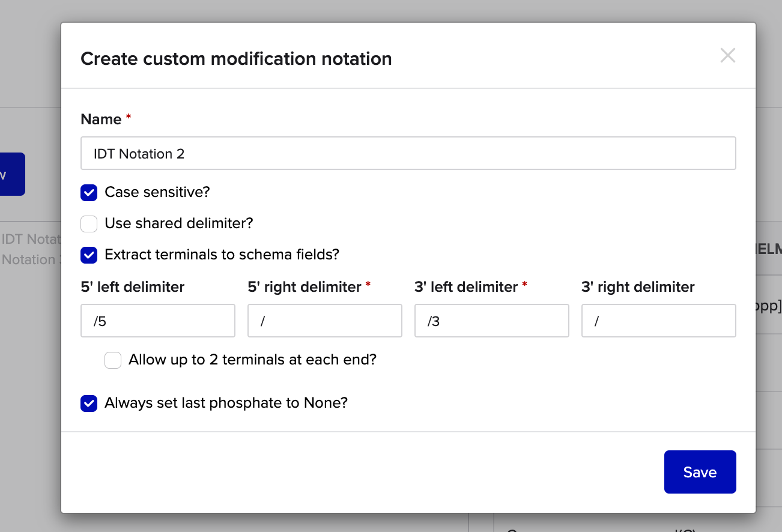Tick Allow up to 2 terminals checkbox

click(113, 360)
